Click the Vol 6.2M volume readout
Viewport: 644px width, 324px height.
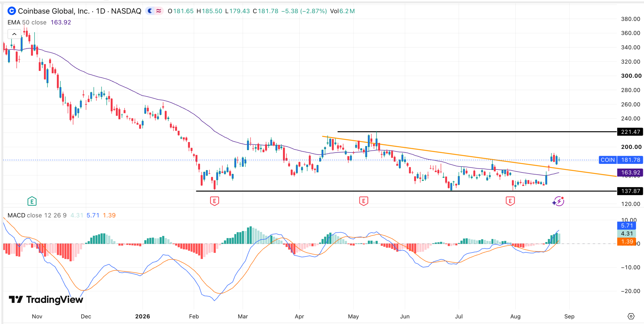[342, 11]
